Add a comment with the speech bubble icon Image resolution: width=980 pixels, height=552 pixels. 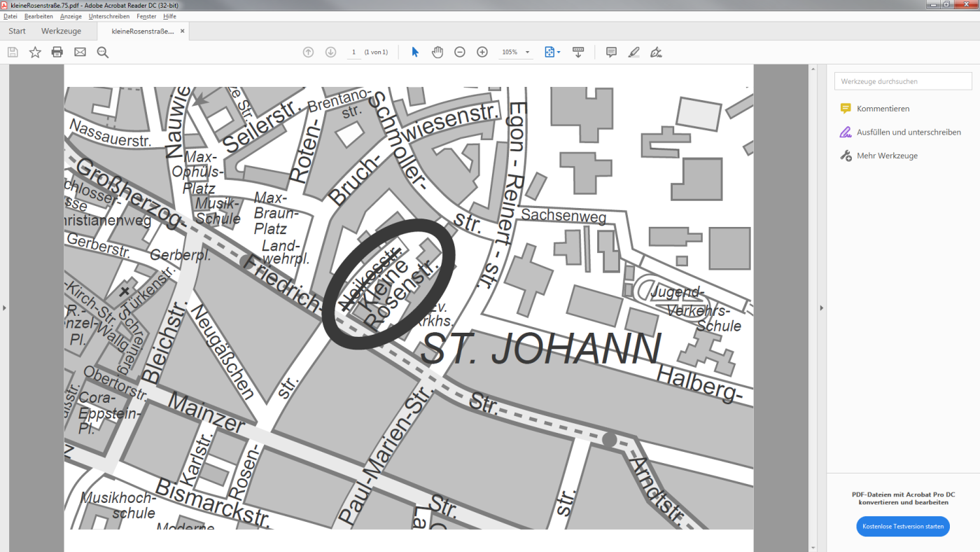611,52
